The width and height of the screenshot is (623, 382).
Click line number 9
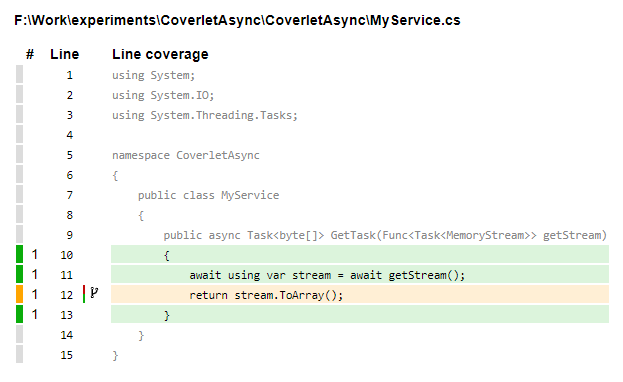[70, 235]
